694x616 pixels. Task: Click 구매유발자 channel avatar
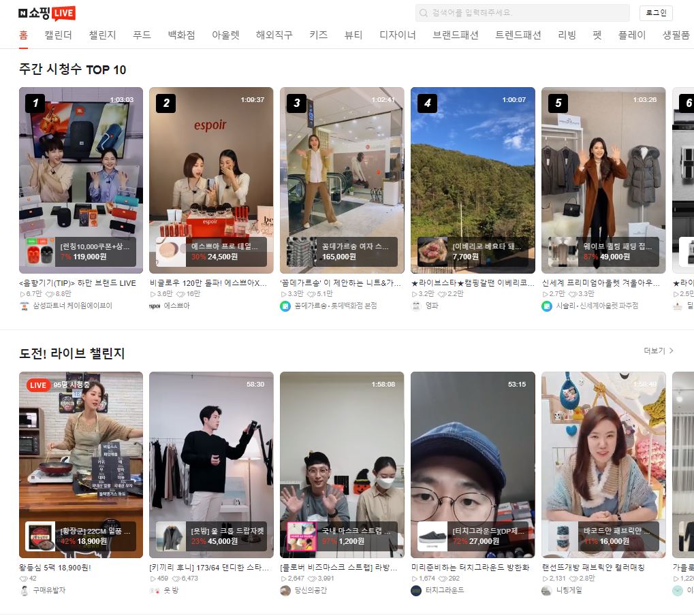pos(25,591)
